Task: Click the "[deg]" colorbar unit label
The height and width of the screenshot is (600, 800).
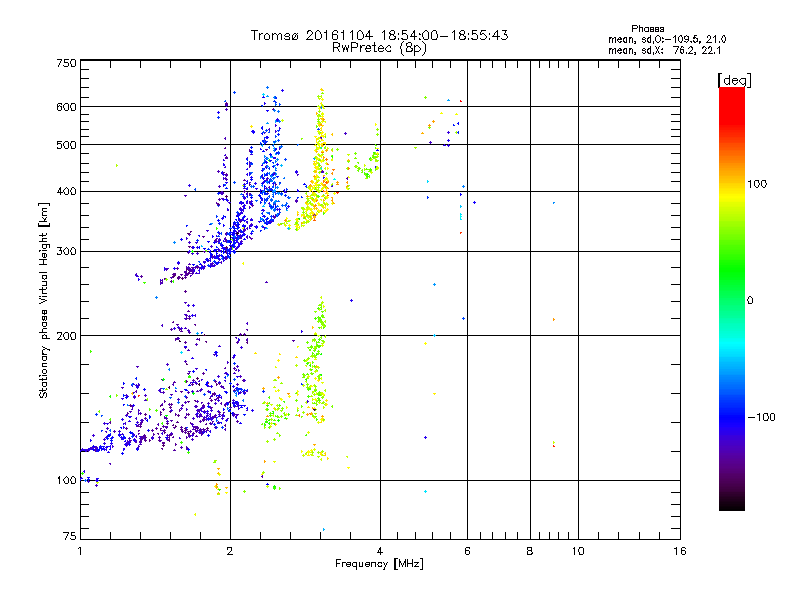Action: pos(734,80)
